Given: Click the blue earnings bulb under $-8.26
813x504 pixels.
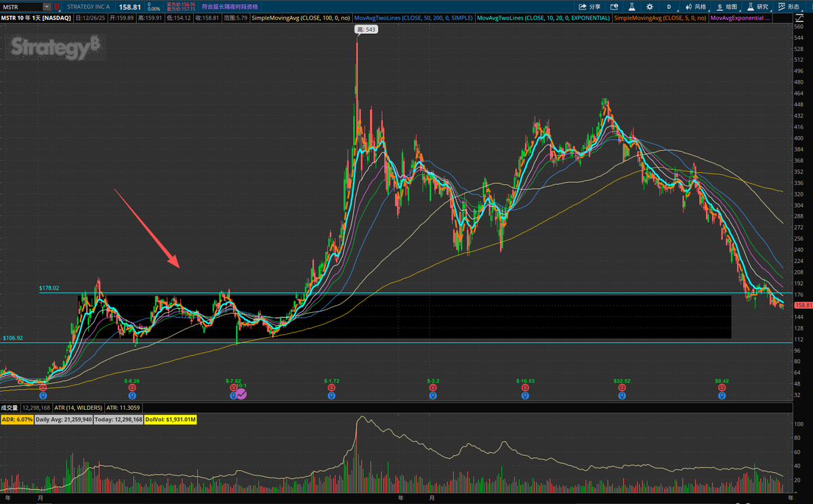Looking at the screenshot, I should coord(132,396).
